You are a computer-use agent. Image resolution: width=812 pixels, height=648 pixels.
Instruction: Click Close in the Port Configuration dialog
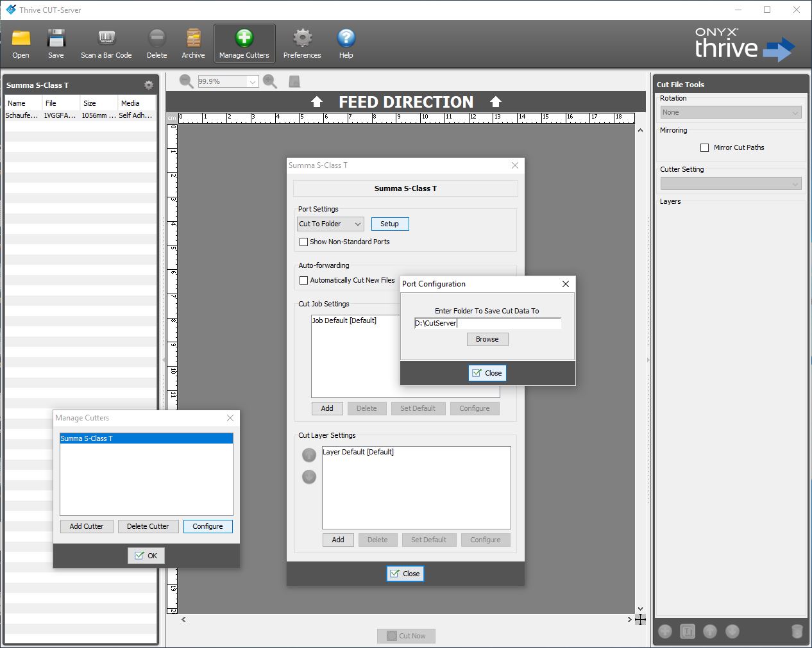click(487, 373)
